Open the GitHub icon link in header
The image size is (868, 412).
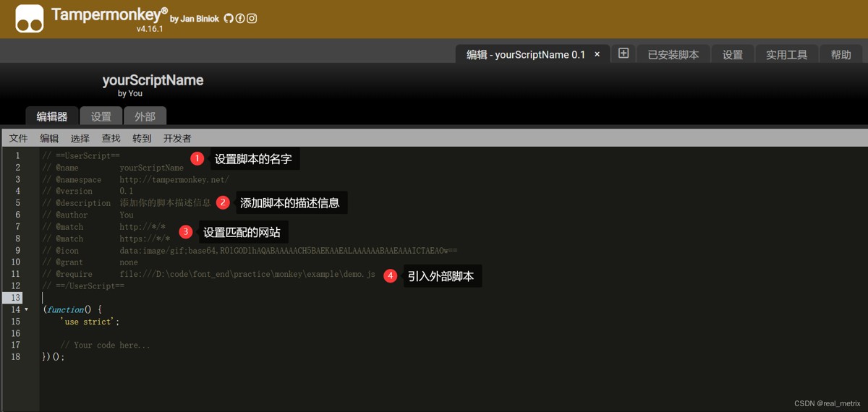point(229,19)
